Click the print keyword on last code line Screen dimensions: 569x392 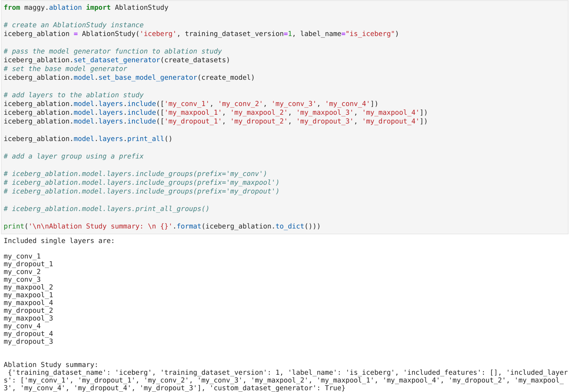(x=14, y=226)
